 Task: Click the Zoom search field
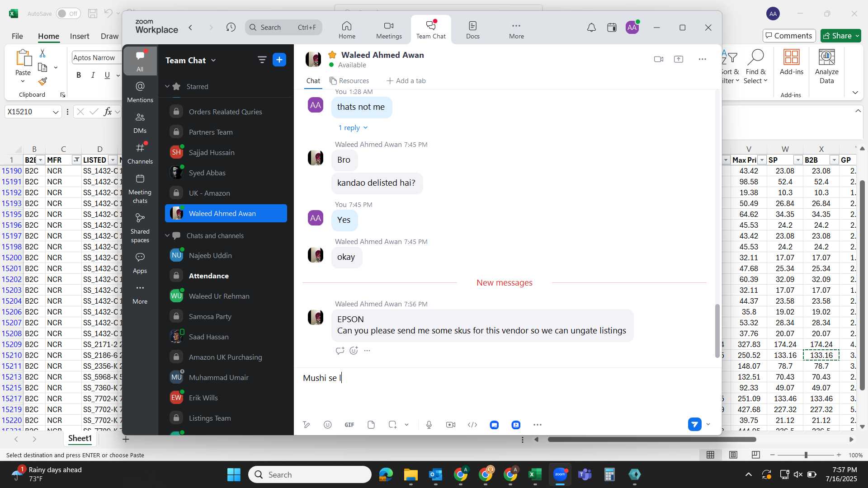(283, 28)
